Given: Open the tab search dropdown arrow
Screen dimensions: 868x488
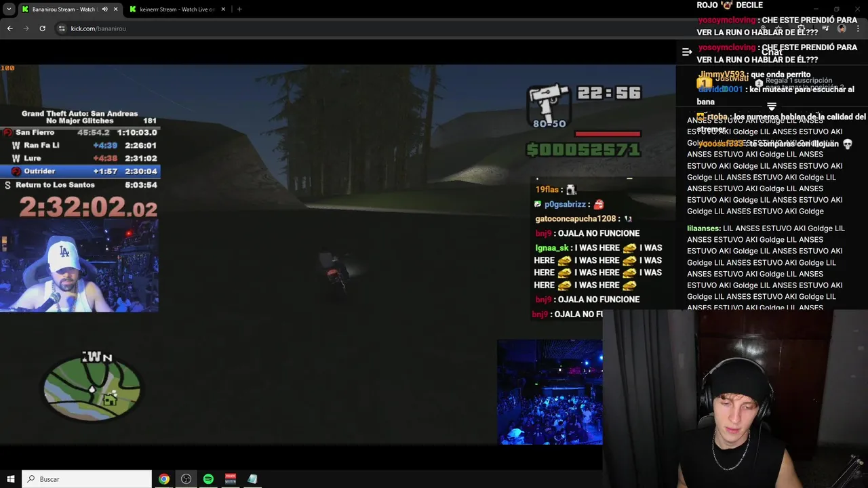Looking at the screenshot, I should click(9, 9).
